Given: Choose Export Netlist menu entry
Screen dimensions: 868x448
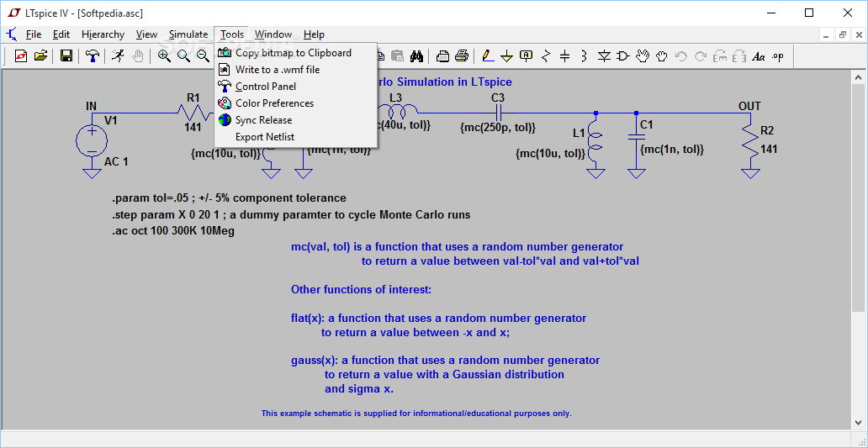Looking at the screenshot, I should 295,137.
